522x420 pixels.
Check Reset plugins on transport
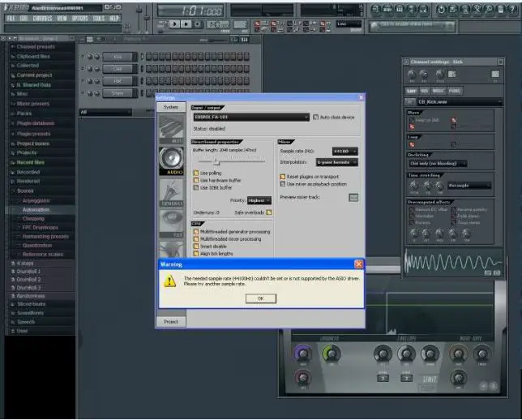(282, 176)
